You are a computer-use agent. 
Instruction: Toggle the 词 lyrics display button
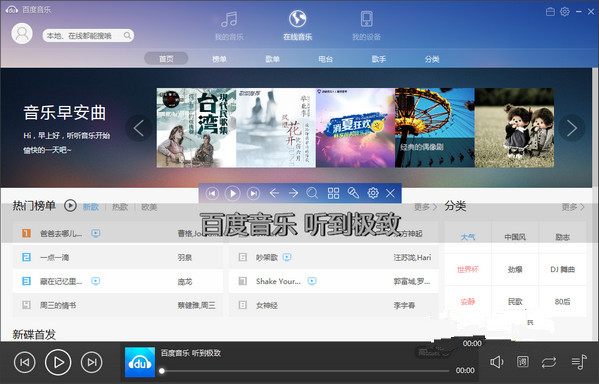pos(523,361)
